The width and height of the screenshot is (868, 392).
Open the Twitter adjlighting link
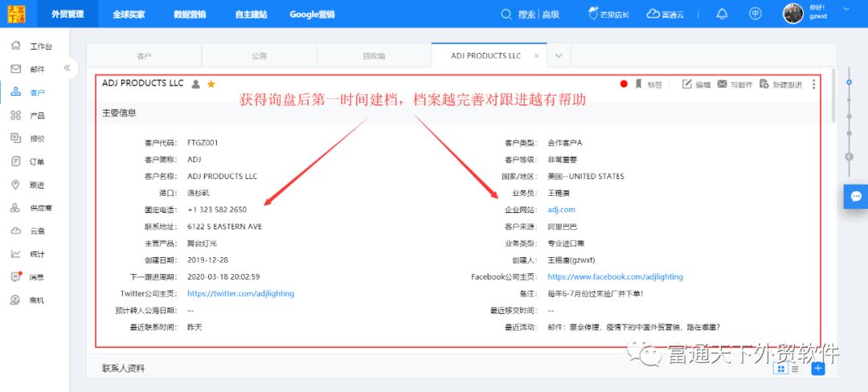pyautogui.click(x=241, y=293)
